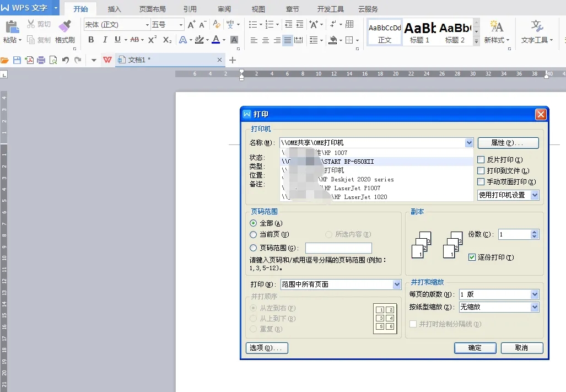Select the START BP-650KII printer entry
Viewport: 566px width, 392px height.
tap(376, 162)
